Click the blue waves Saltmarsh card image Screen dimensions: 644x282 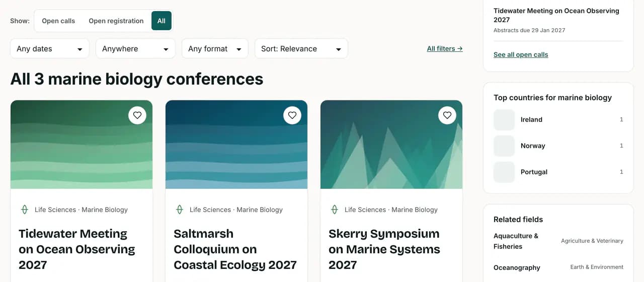(236, 145)
